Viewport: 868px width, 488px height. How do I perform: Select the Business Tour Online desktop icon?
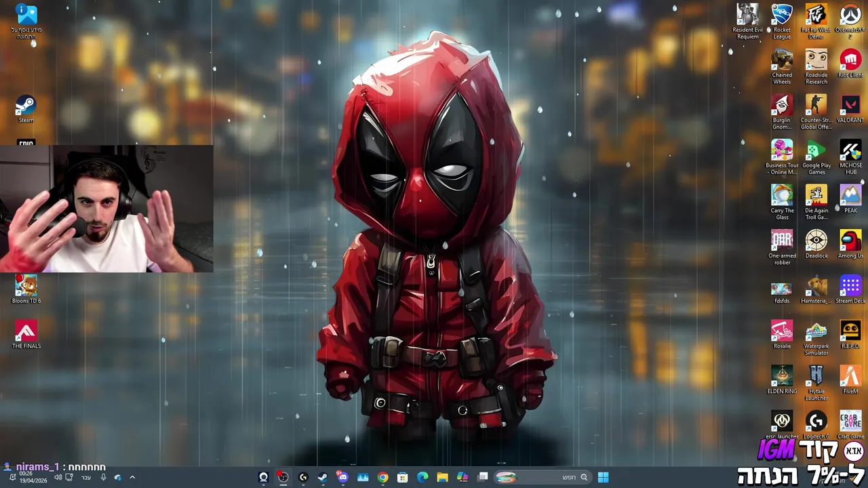pyautogui.click(x=782, y=157)
